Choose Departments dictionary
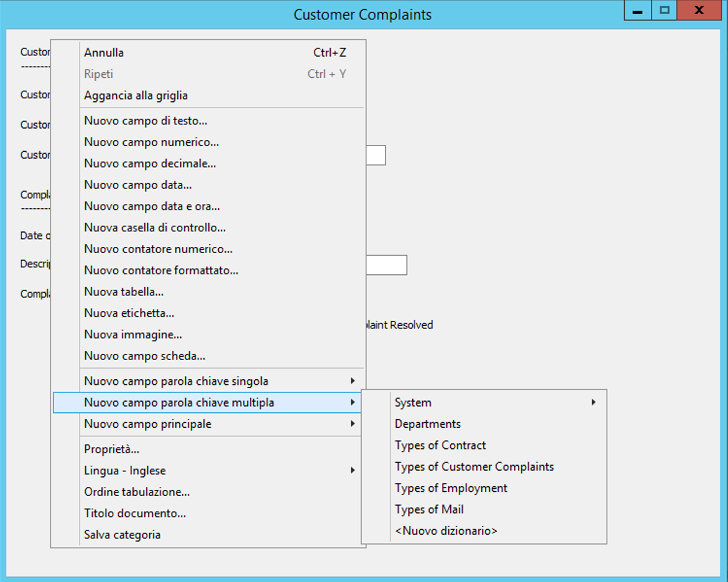The image size is (728, 582). [484, 424]
